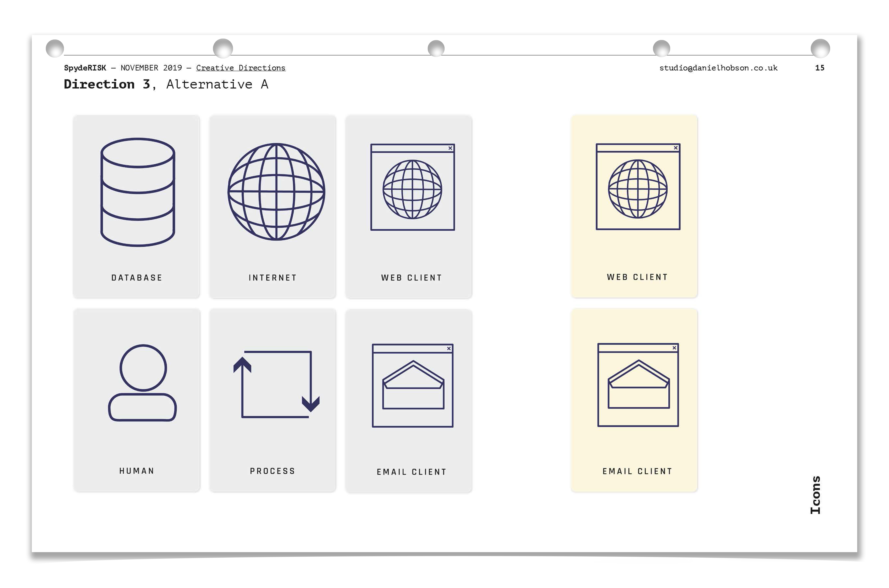Close the grey email client window icon
The width and height of the screenshot is (889, 588).
[x=449, y=349]
